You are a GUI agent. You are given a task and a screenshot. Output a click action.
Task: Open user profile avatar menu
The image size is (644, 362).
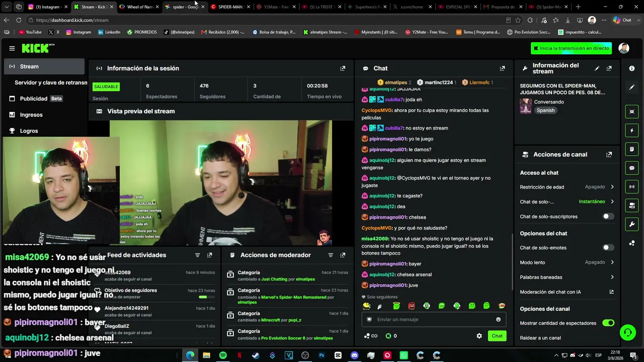[624, 48]
